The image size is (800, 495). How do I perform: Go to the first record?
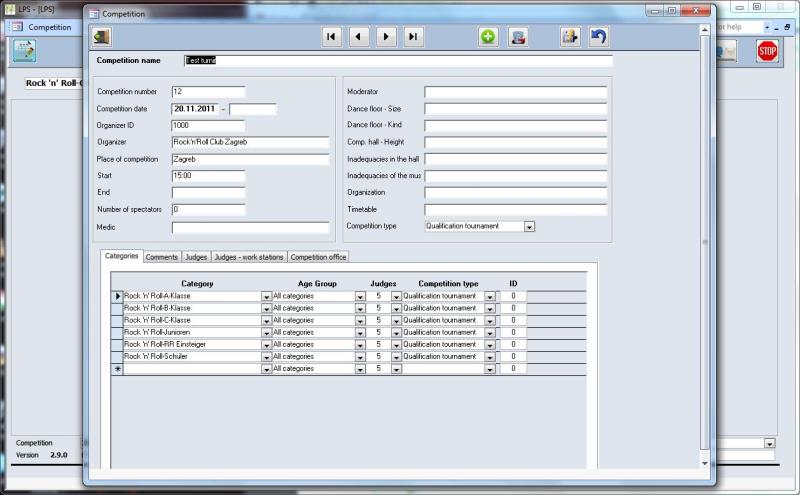point(332,37)
